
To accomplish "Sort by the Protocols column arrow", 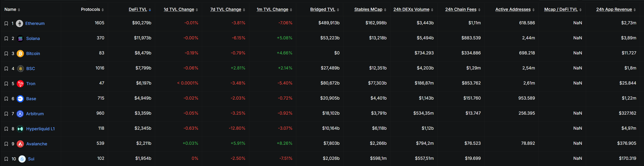I will 103,10.
